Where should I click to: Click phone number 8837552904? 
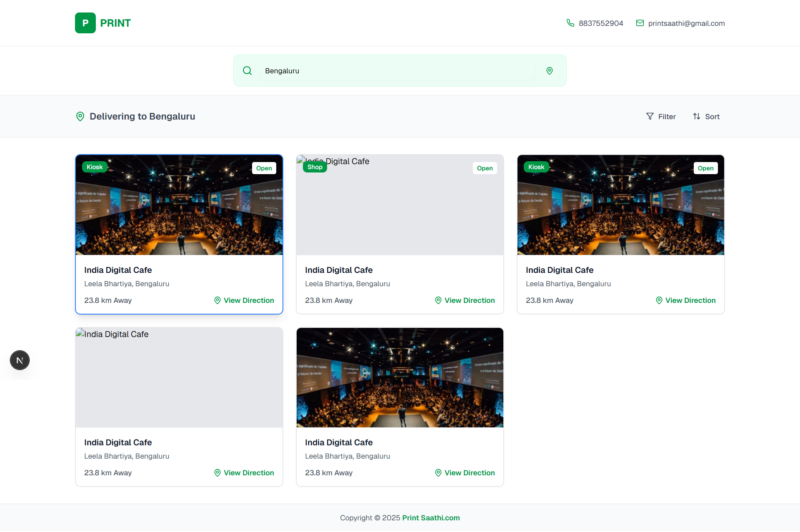pyautogui.click(x=601, y=23)
